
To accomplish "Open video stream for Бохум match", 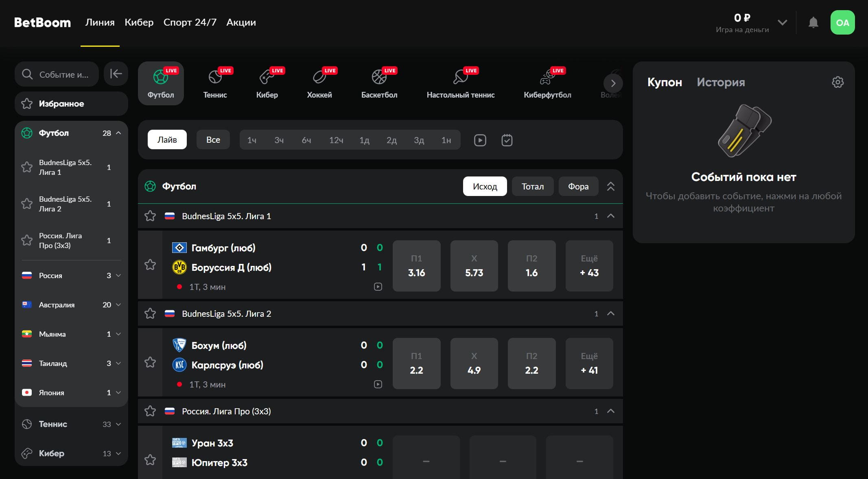I will (378, 384).
